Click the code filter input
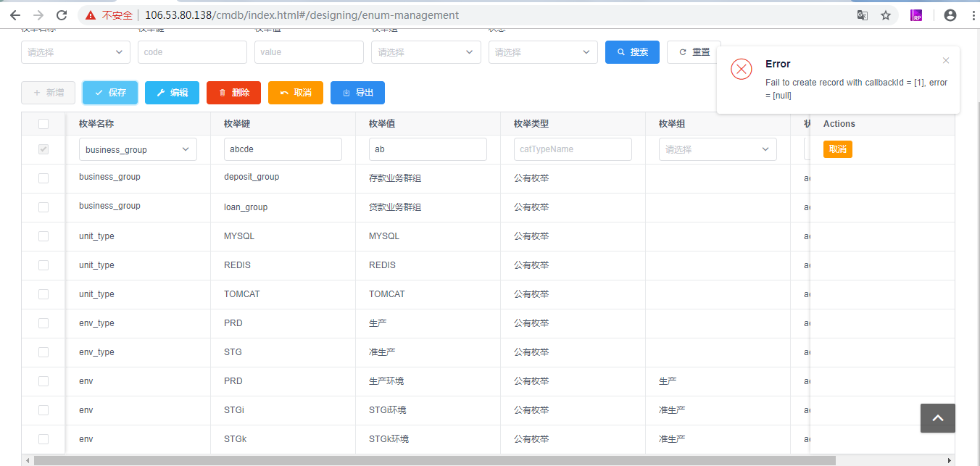980x466 pixels. (192, 52)
